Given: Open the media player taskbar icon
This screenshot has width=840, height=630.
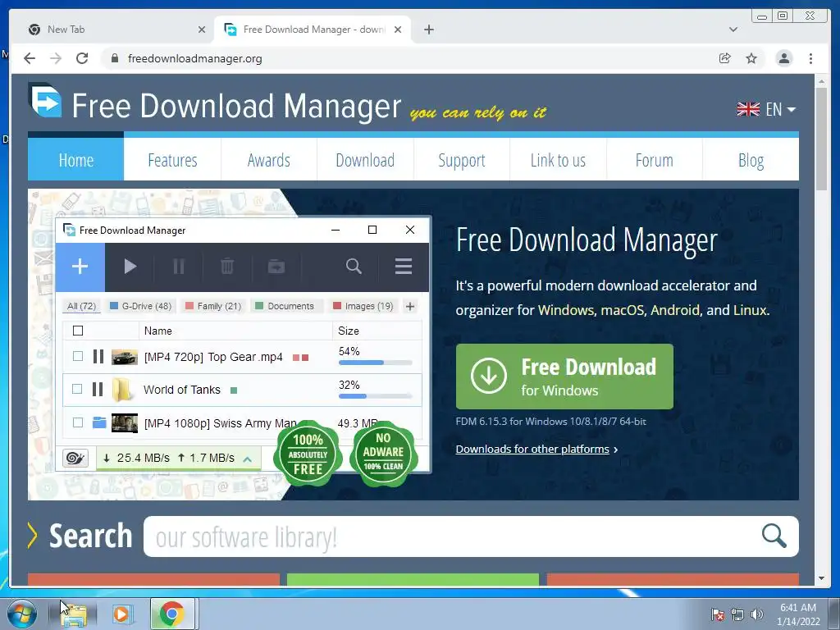Looking at the screenshot, I should 121,614.
